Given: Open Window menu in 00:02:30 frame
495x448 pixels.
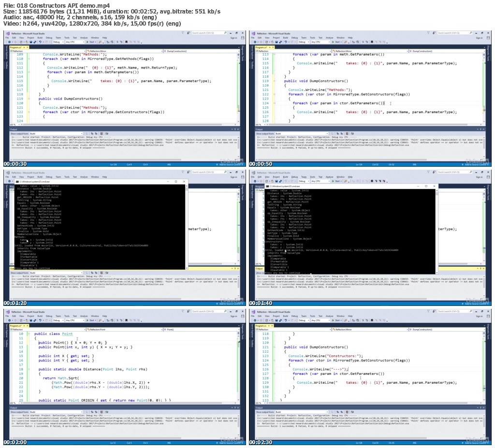Looking at the screenshot, I should pos(340,317).
